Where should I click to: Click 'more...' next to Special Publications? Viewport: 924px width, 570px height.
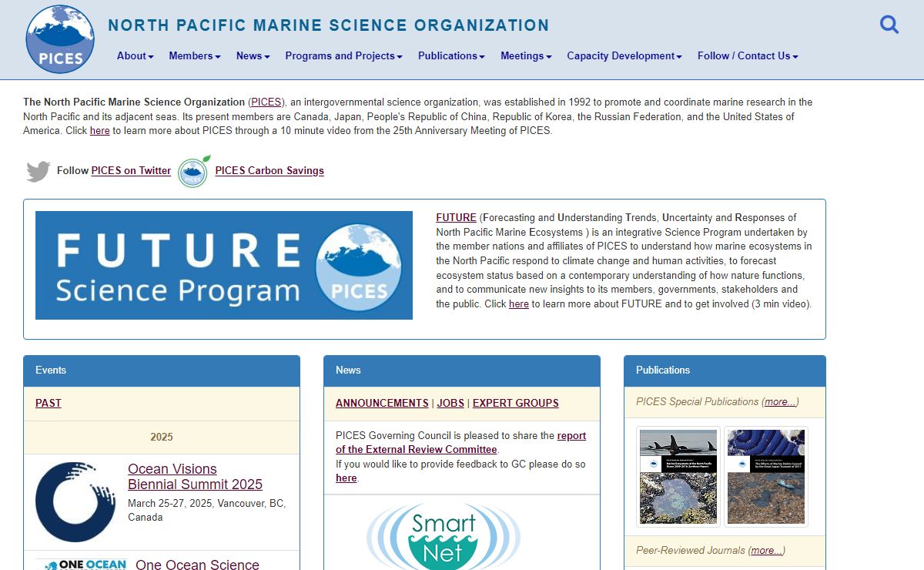(780, 402)
